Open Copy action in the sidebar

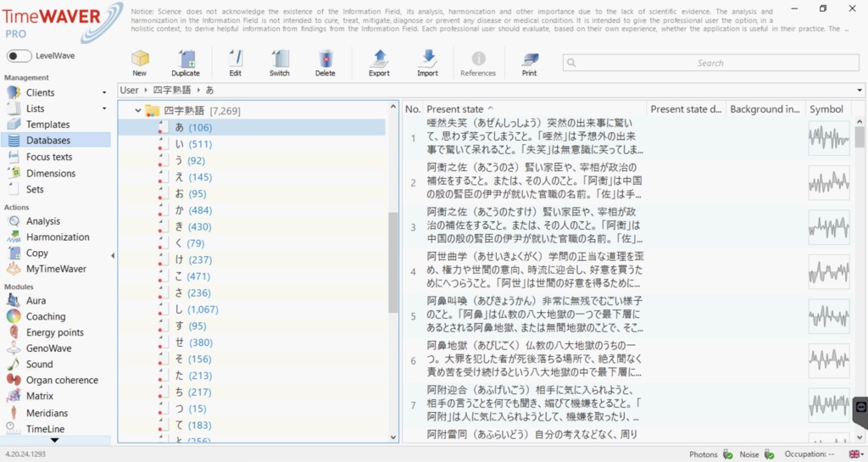(37, 253)
